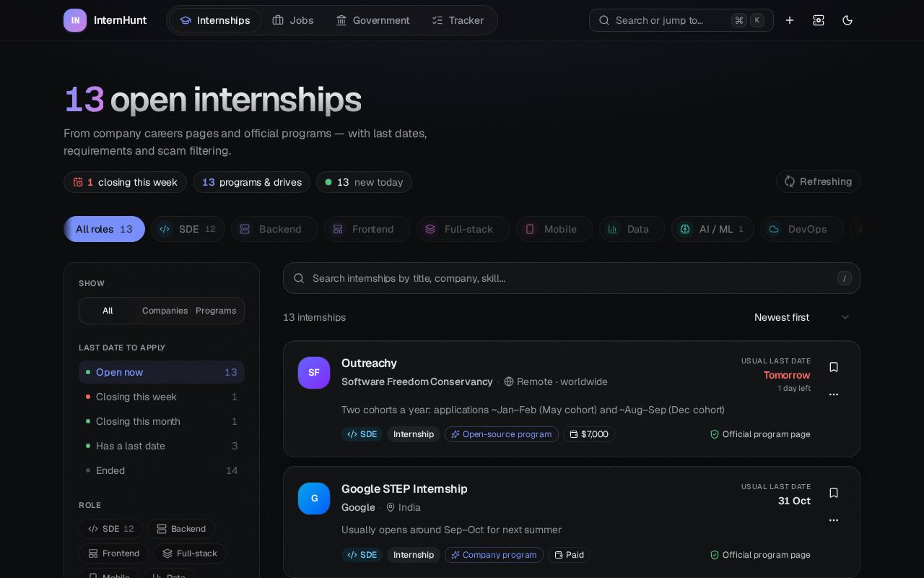Click the Outreachy SF company avatar
This screenshot has width=924, height=578.
pos(314,373)
